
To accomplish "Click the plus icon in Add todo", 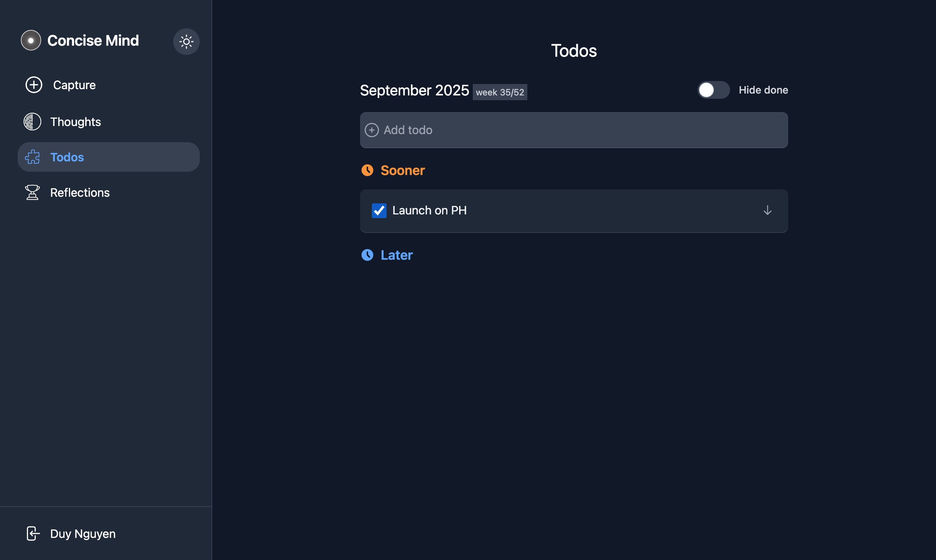I will (x=372, y=130).
